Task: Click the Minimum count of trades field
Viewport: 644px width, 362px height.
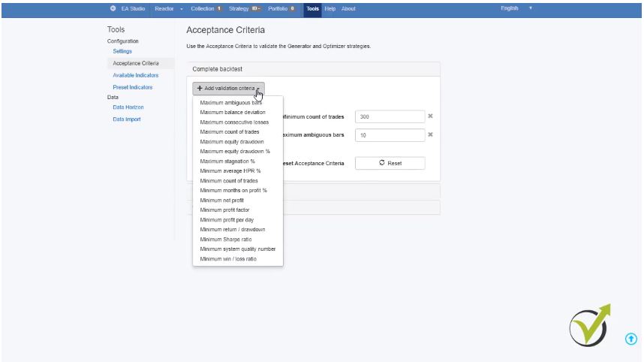Action: point(390,116)
